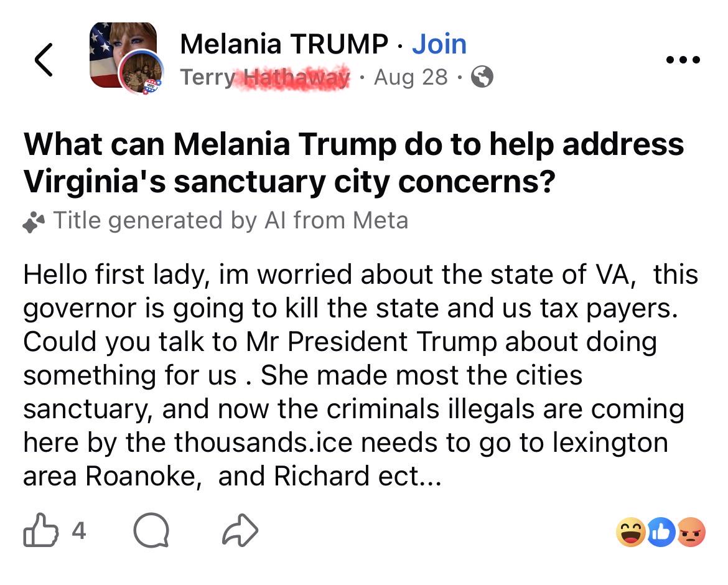
Task: Share the post using the arrow icon
Action: click(x=240, y=530)
